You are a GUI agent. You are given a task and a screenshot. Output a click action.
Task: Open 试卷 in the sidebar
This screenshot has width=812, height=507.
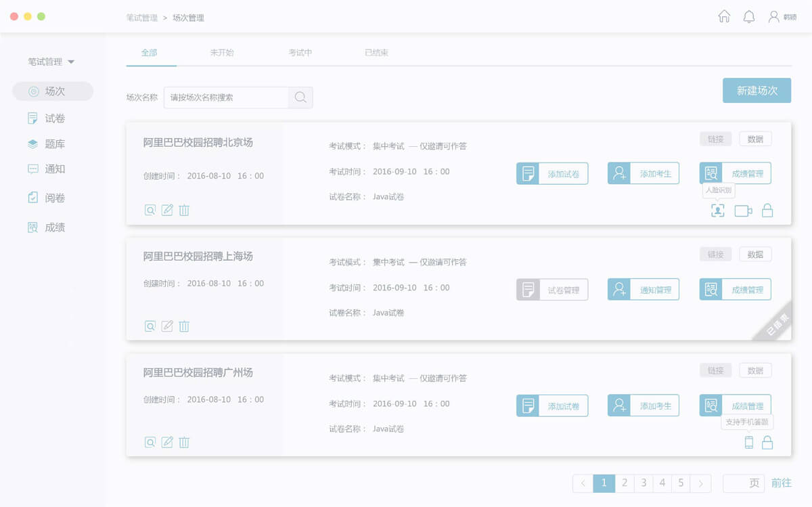(x=46, y=118)
